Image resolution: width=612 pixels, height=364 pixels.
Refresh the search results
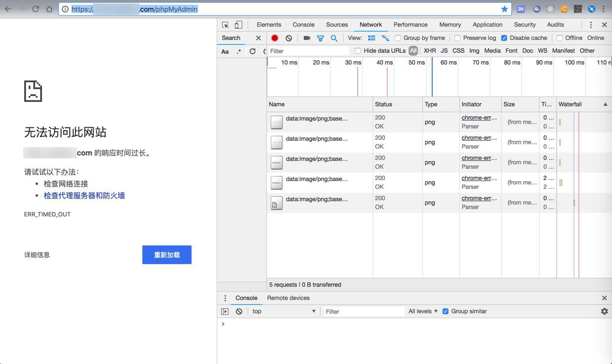click(253, 51)
